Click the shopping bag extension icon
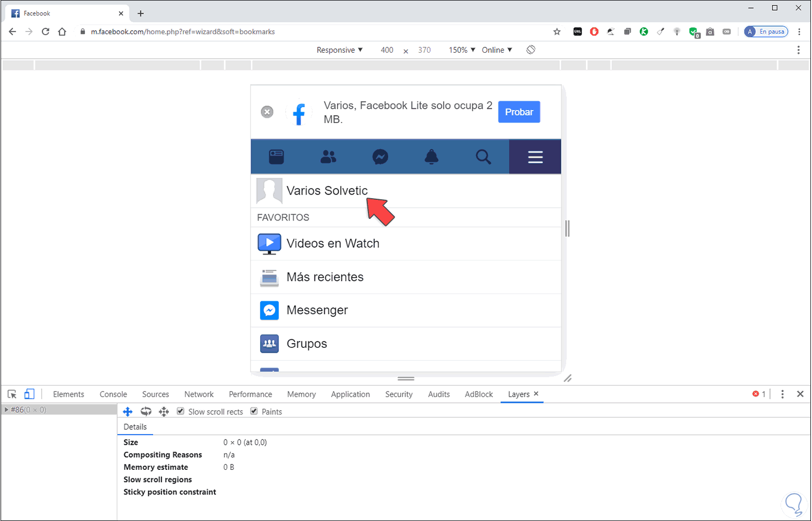This screenshot has height=521, width=812. (710, 31)
